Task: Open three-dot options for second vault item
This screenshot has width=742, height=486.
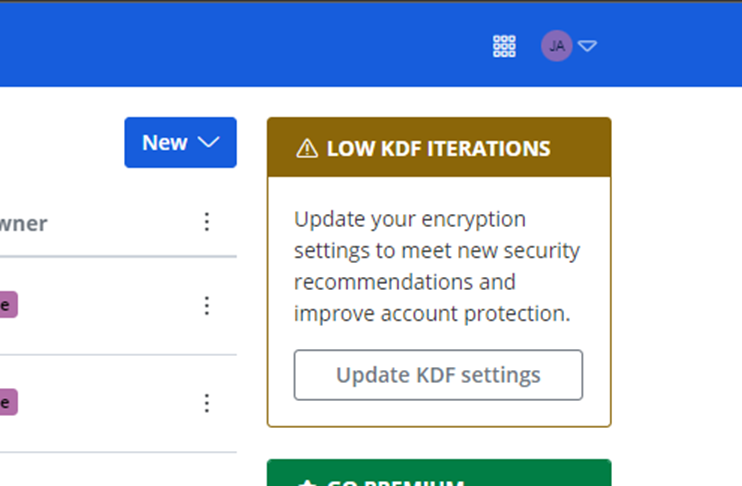Action: click(207, 403)
